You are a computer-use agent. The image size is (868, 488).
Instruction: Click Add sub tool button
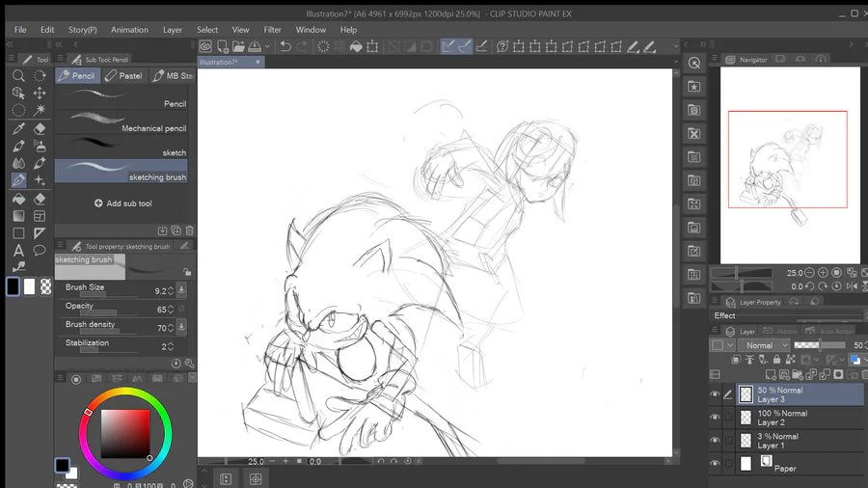[x=122, y=203]
